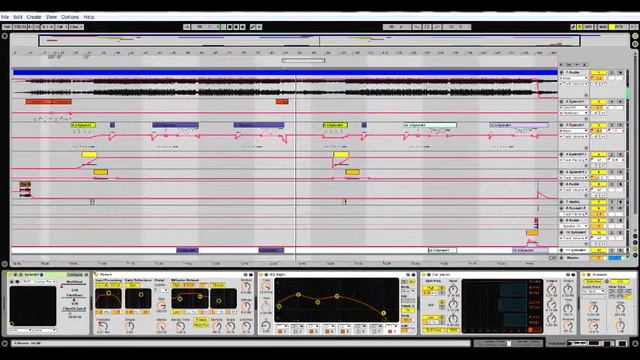Mute track 2 Sylenth1 using its activator
The width and height of the screenshot is (640, 360).
[598, 102]
